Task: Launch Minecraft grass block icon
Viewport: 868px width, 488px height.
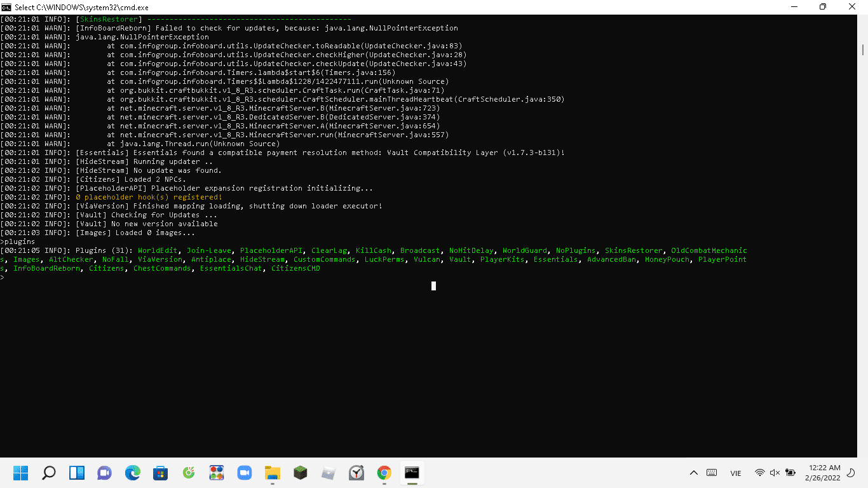Action: (x=300, y=473)
